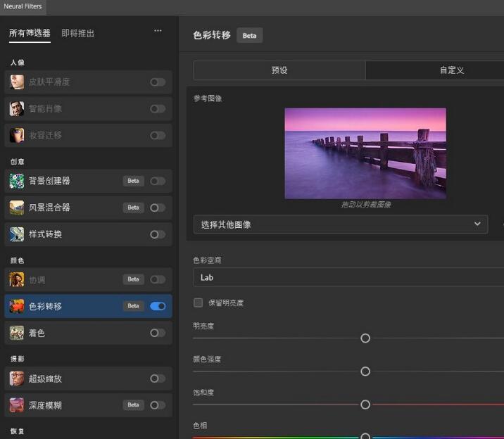Click the 自定义 tab button
Screen dimensions: 504x439
coord(434,70)
